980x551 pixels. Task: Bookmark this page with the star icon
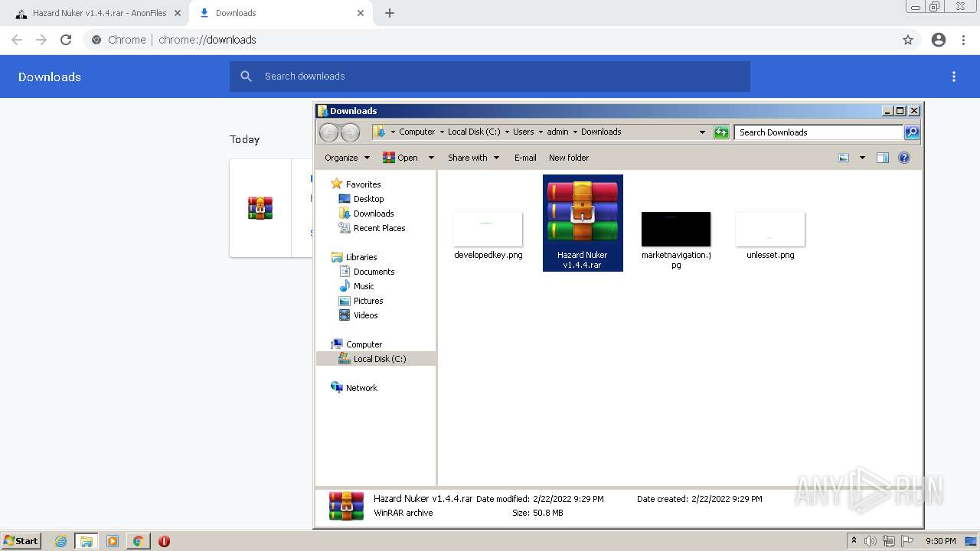[x=908, y=40]
